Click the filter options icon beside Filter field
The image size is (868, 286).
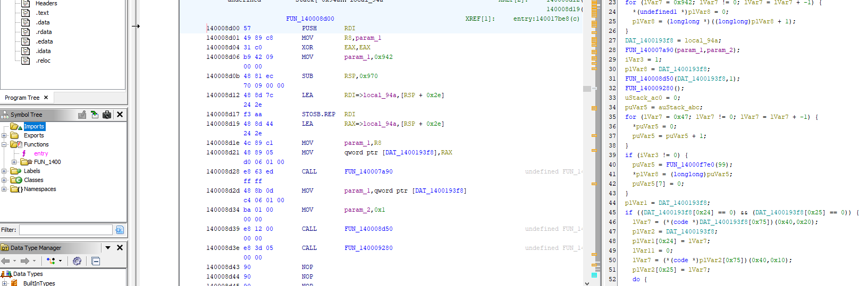pyautogui.click(x=120, y=230)
